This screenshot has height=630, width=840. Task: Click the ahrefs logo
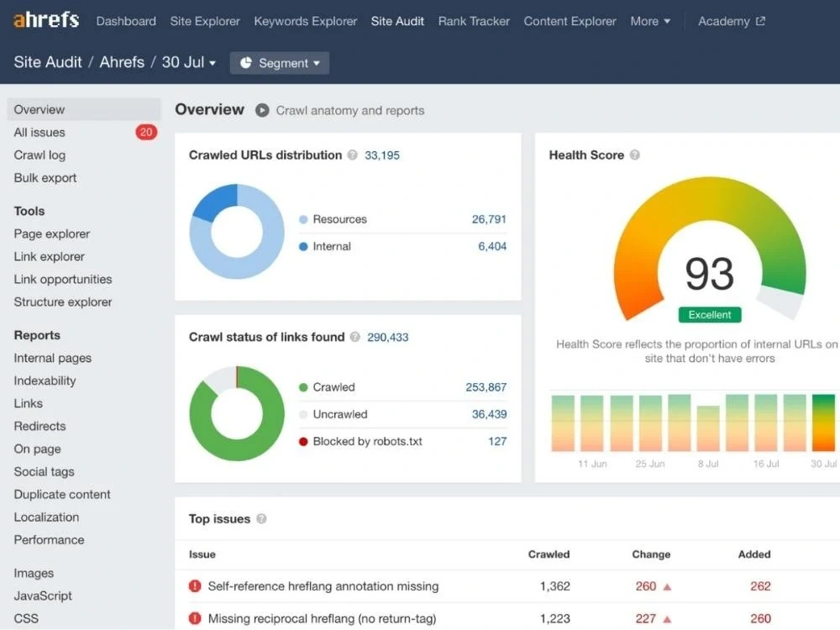point(46,20)
